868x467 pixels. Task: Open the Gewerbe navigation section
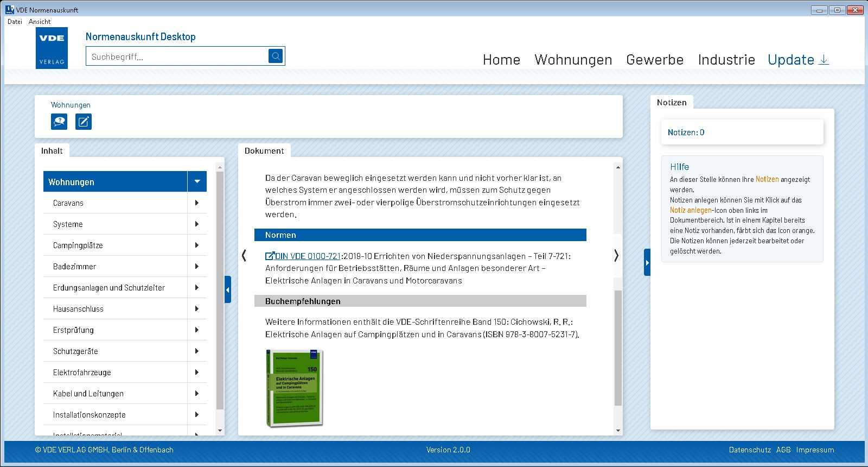655,60
